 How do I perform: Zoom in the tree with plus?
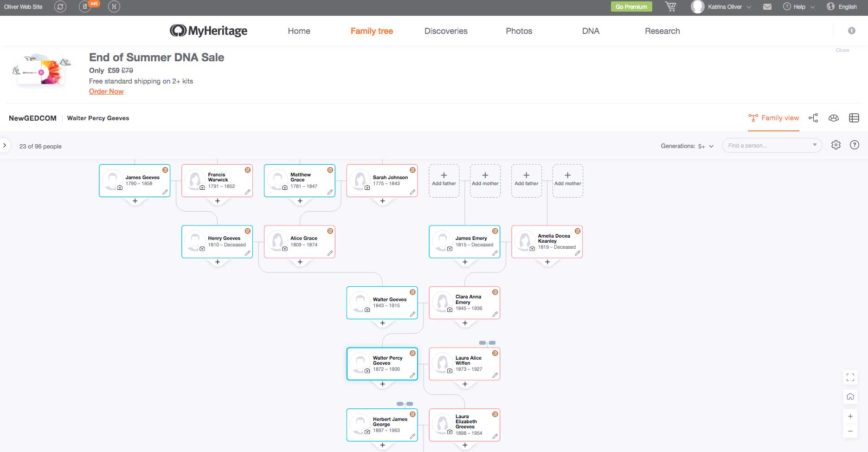(850, 416)
